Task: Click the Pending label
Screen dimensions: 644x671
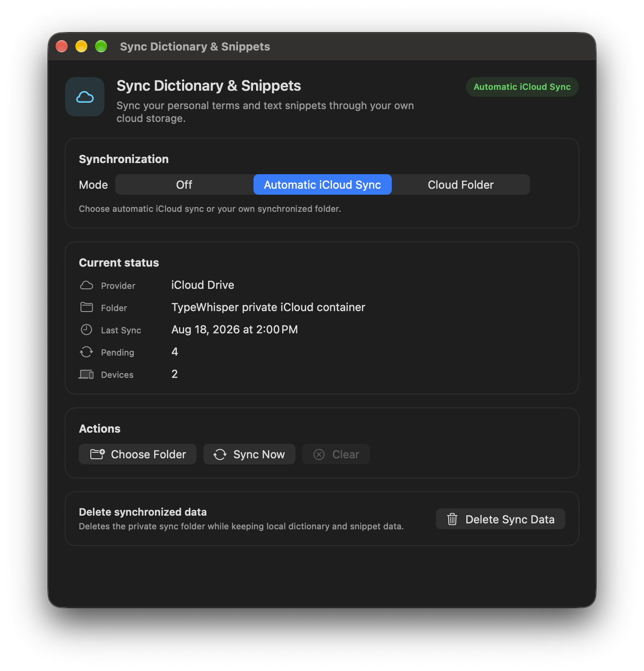Action: pos(118,352)
